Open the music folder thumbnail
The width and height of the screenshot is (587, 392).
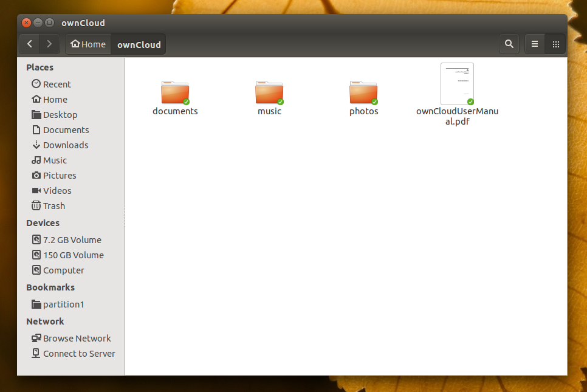click(x=269, y=92)
